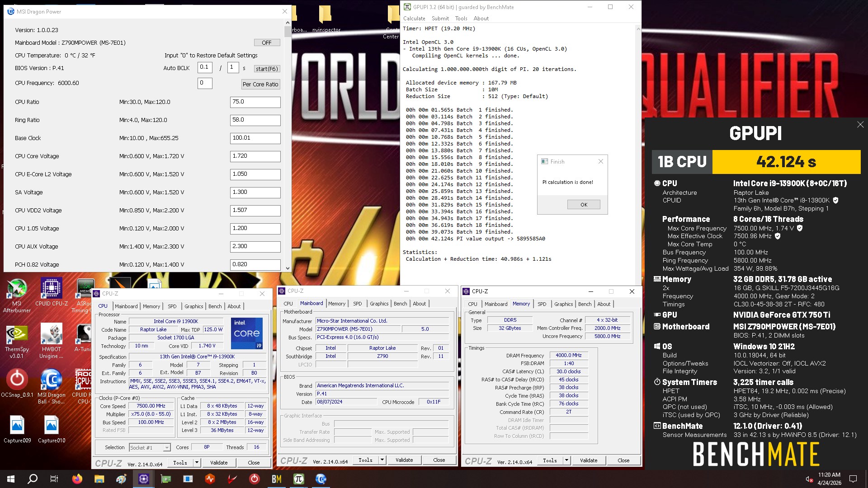Image resolution: width=868 pixels, height=488 pixels.
Task: Open MSI Dragon Ball desktop shortcut
Action: point(52,387)
